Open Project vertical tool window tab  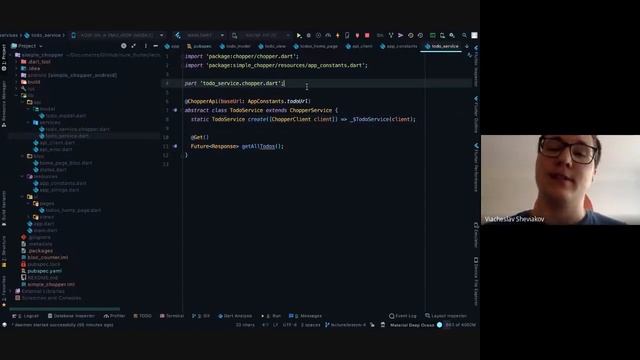point(4,57)
